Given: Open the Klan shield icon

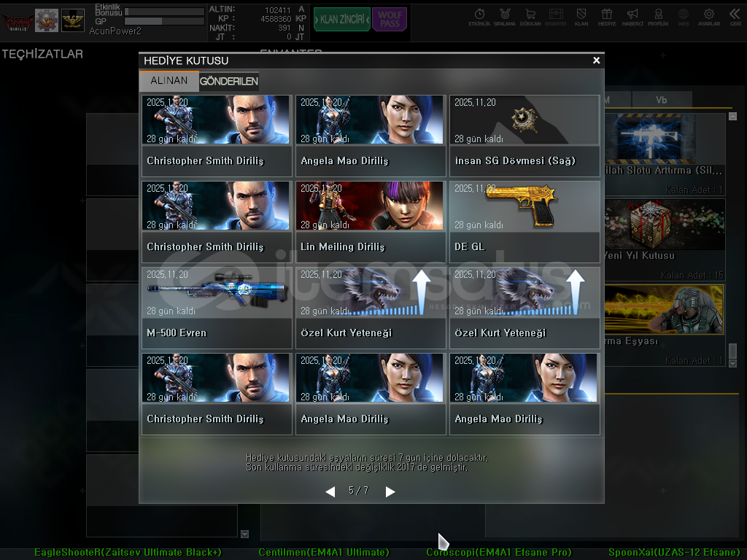Looking at the screenshot, I should pos(581,16).
